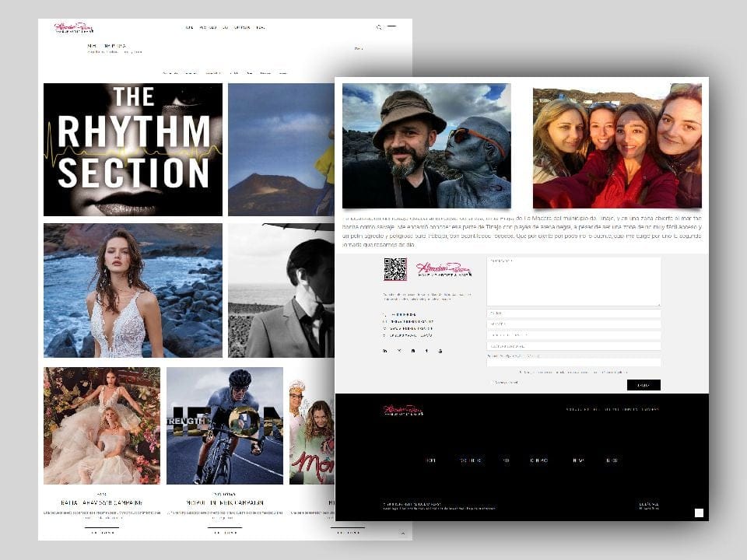Open the selfie photo of four women
The image size is (747, 560).
click(617, 145)
